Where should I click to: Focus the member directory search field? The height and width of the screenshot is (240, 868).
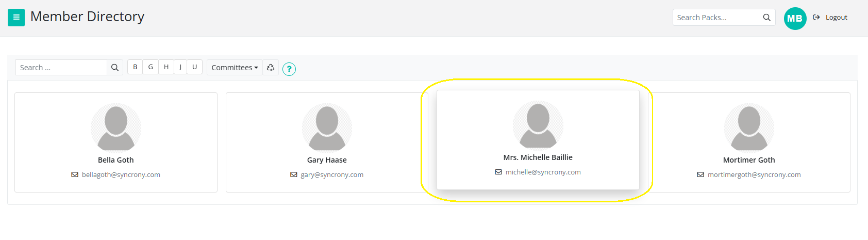(61, 68)
